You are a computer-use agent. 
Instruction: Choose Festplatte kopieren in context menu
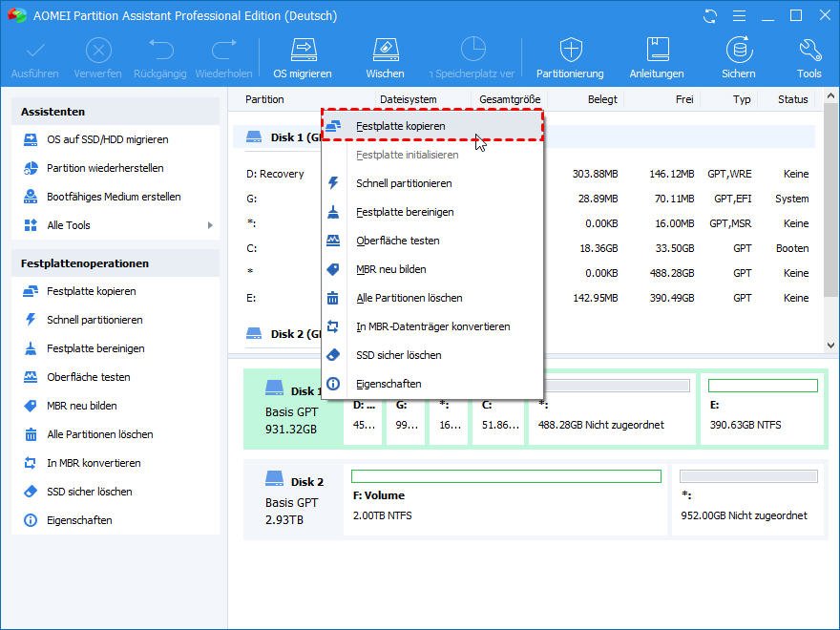432,126
